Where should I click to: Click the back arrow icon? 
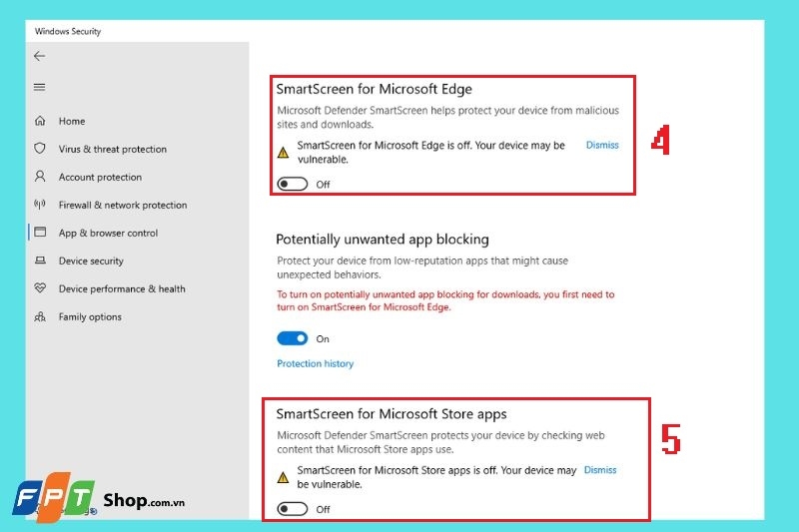coord(39,56)
